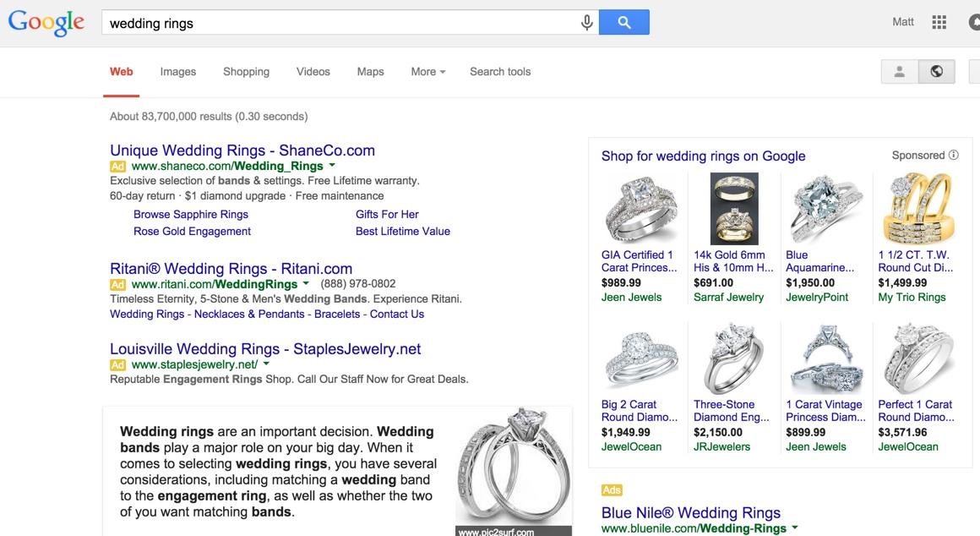Click Perfect 1 Carat Round Diamond ring image
Viewport: 980px width, 536px height.
918,359
